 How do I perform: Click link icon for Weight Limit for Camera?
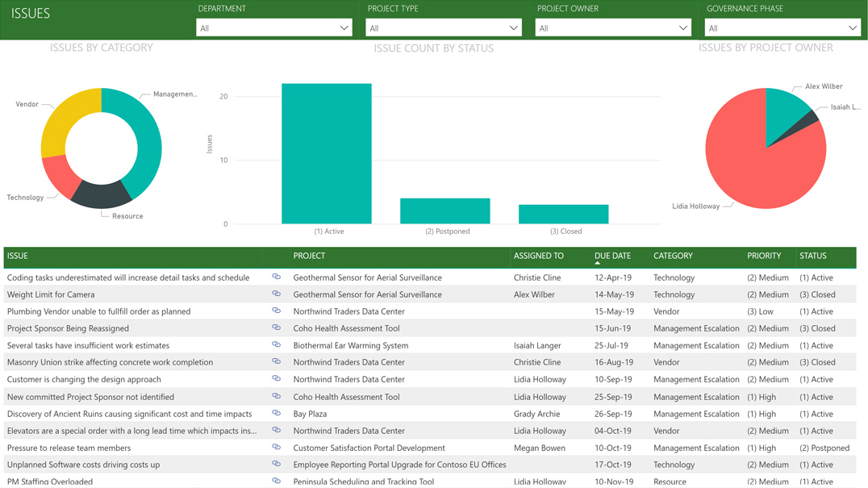pyautogui.click(x=276, y=294)
